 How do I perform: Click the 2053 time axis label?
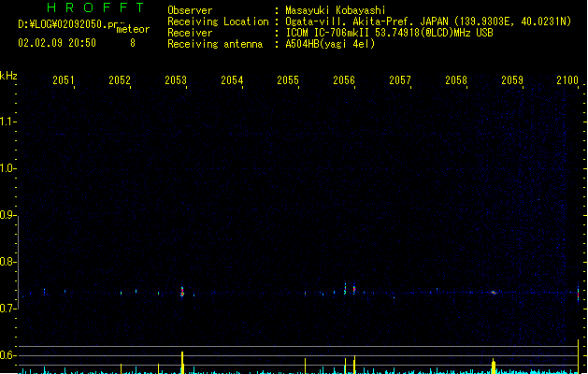point(176,80)
